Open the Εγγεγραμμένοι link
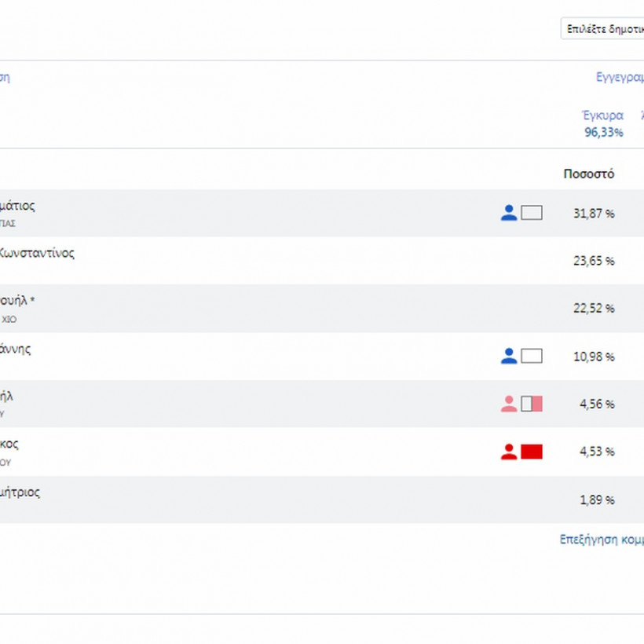 point(620,77)
